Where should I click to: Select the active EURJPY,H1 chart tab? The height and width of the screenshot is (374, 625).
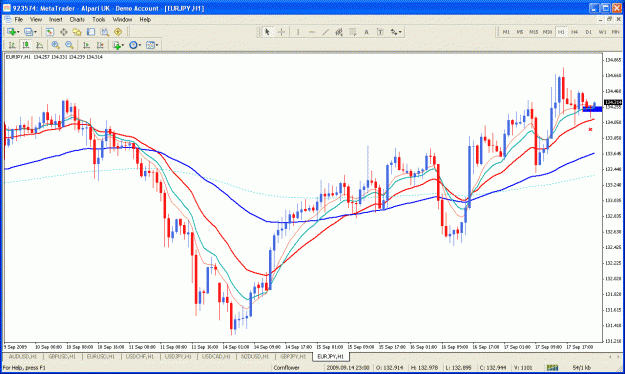tap(330, 356)
